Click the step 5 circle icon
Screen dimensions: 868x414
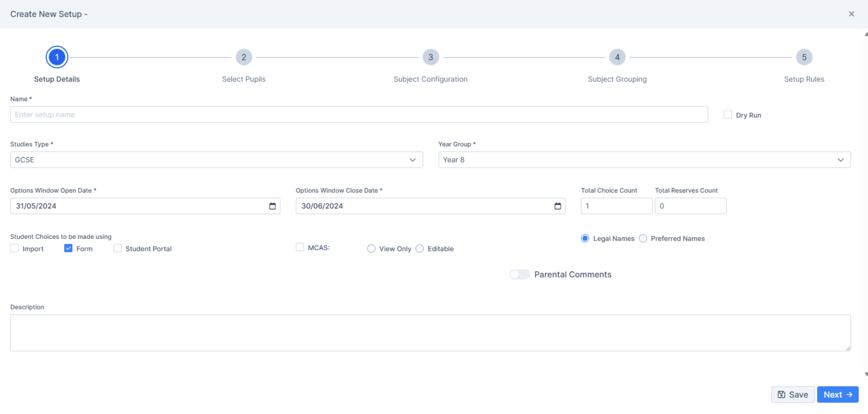[804, 56]
